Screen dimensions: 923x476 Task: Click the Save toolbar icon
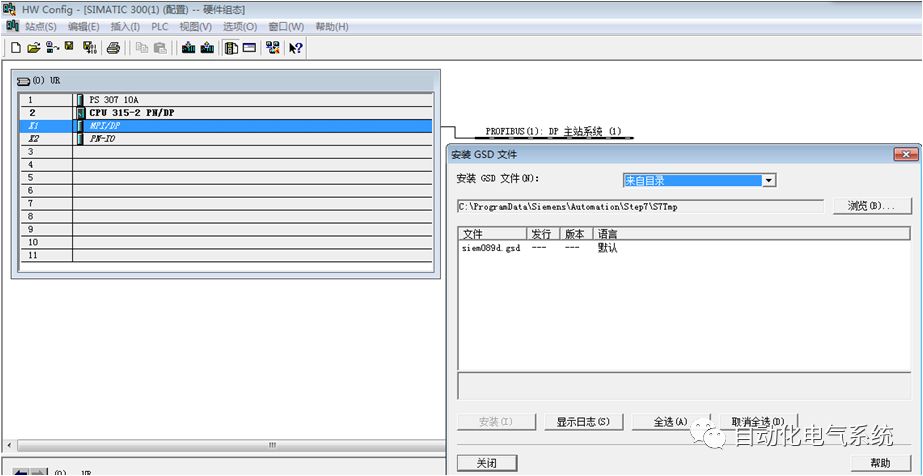[69, 47]
